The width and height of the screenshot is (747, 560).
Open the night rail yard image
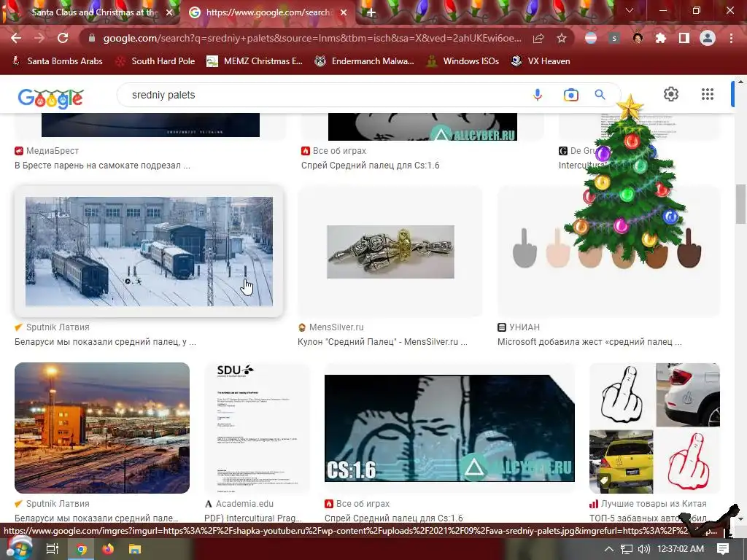click(x=102, y=427)
